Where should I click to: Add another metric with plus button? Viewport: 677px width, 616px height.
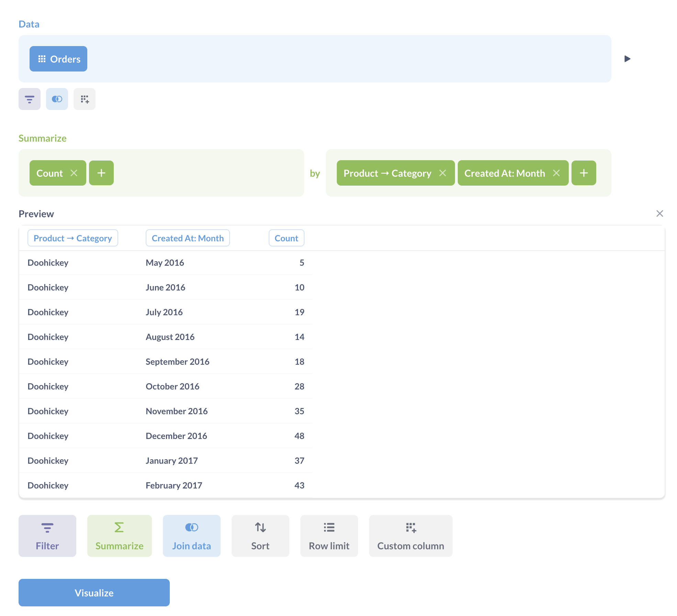(101, 173)
